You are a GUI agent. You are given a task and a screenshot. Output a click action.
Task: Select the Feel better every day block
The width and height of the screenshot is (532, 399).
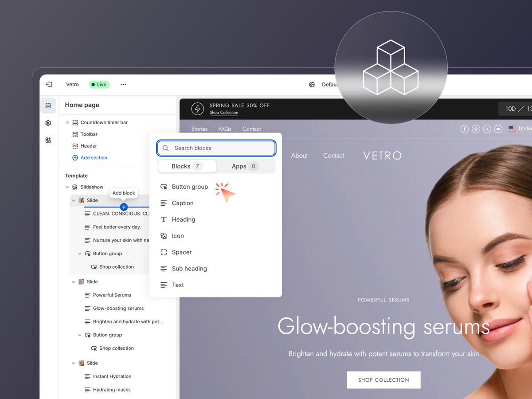[x=117, y=227]
